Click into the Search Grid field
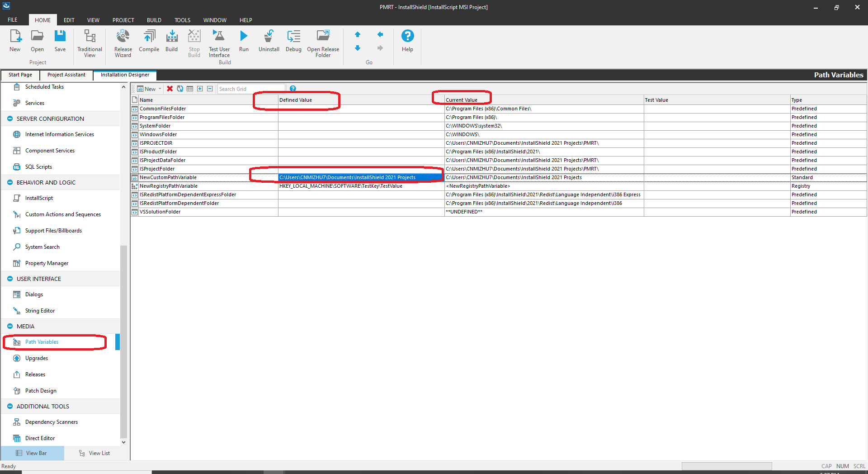Image resolution: width=868 pixels, height=474 pixels. [x=251, y=89]
